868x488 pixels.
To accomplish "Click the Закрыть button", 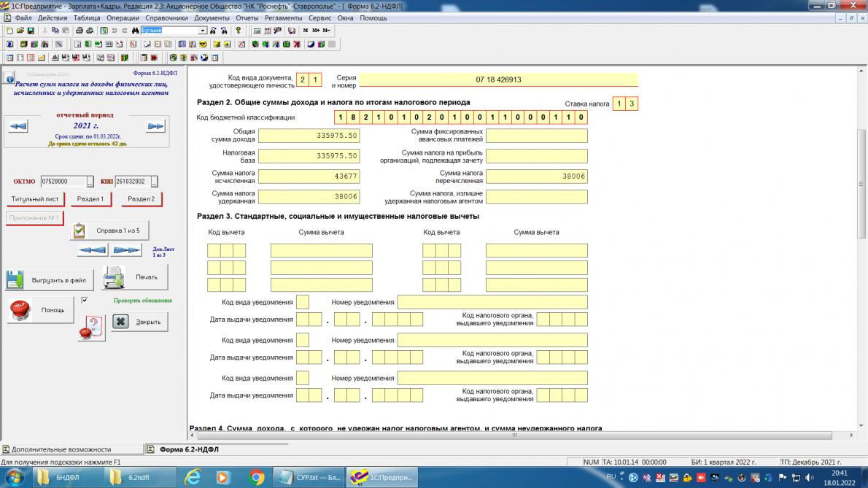I will tap(139, 322).
